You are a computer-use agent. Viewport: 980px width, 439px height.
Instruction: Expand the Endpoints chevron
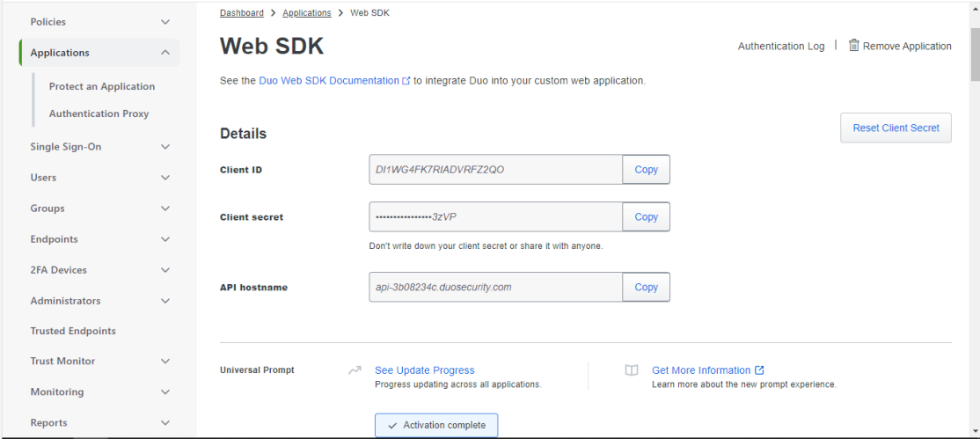click(165, 239)
